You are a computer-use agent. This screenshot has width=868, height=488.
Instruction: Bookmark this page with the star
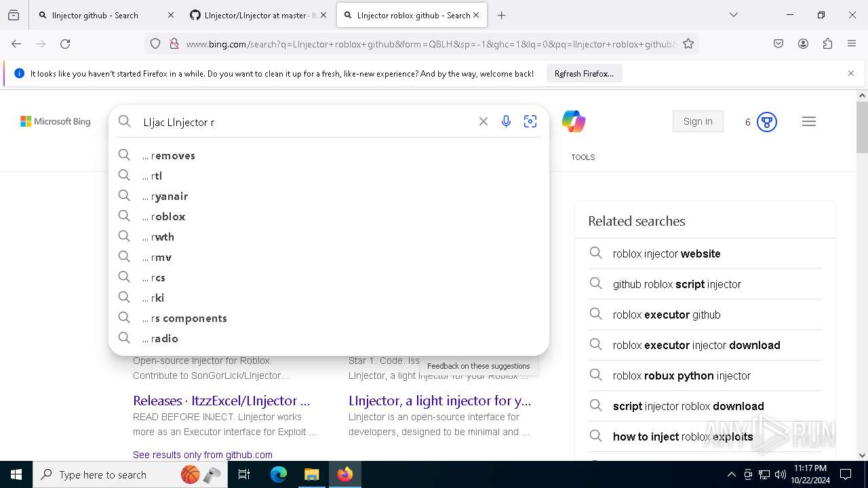[688, 43]
